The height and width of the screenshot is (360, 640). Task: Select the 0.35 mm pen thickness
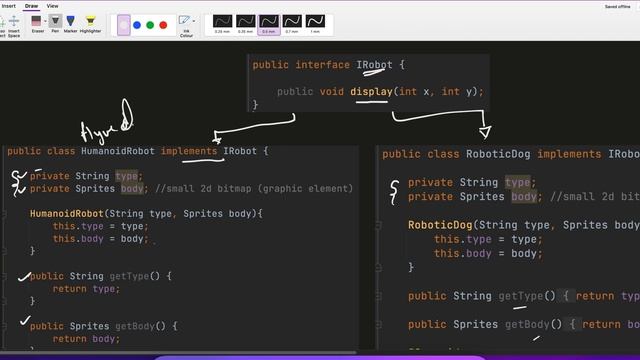pyautogui.click(x=246, y=24)
